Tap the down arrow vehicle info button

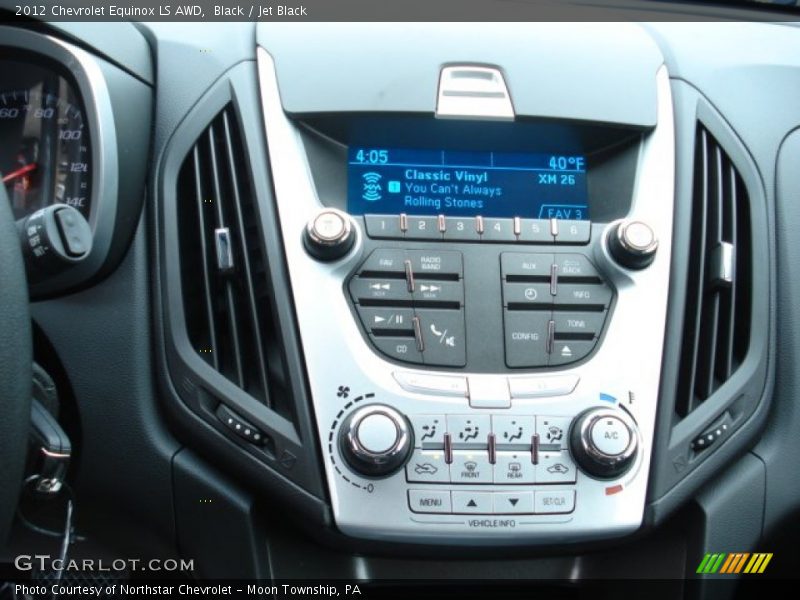[513, 503]
